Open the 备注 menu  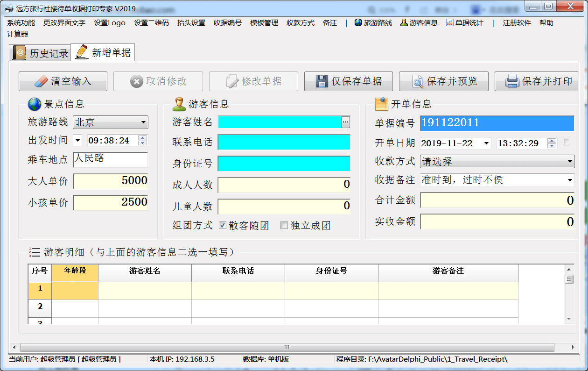click(x=330, y=22)
